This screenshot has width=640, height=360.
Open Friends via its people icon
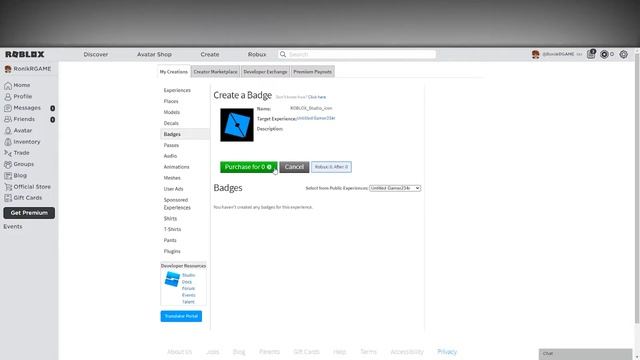click(x=8, y=119)
